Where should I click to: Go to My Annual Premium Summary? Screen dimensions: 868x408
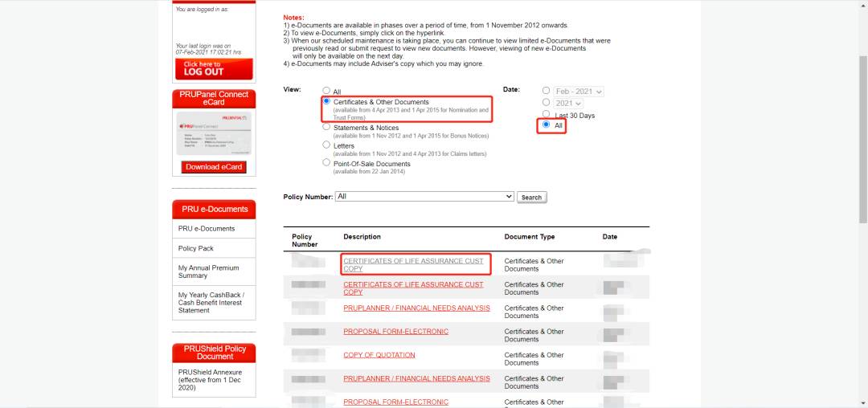pyautogui.click(x=208, y=271)
